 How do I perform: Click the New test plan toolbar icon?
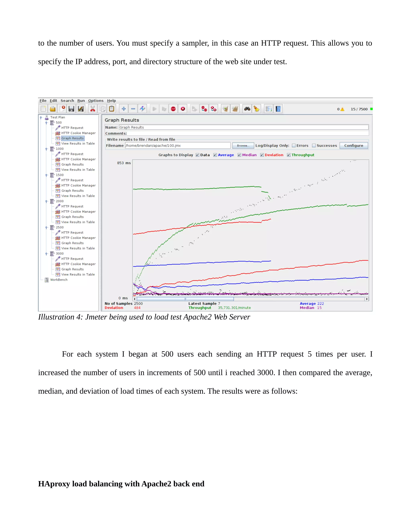pyautogui.click(x=44, y=109)
